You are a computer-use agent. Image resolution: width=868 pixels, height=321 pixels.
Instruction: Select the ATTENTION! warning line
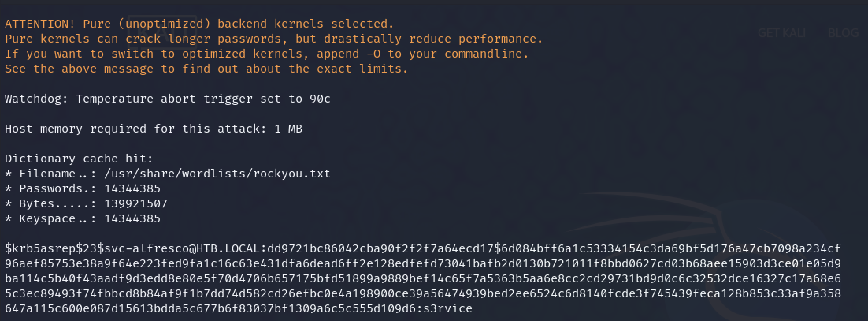199,24
